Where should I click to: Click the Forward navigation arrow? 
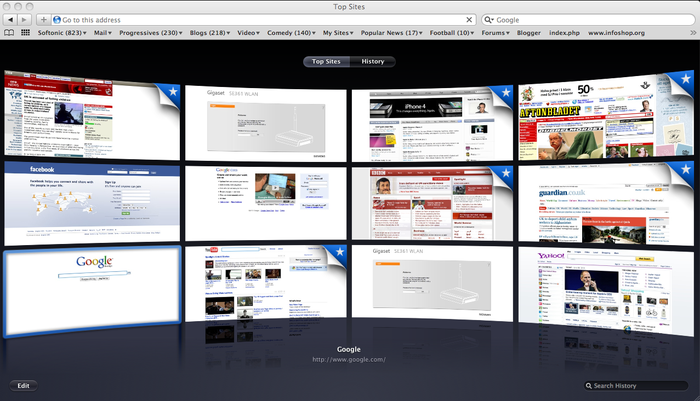coord(26,19)
